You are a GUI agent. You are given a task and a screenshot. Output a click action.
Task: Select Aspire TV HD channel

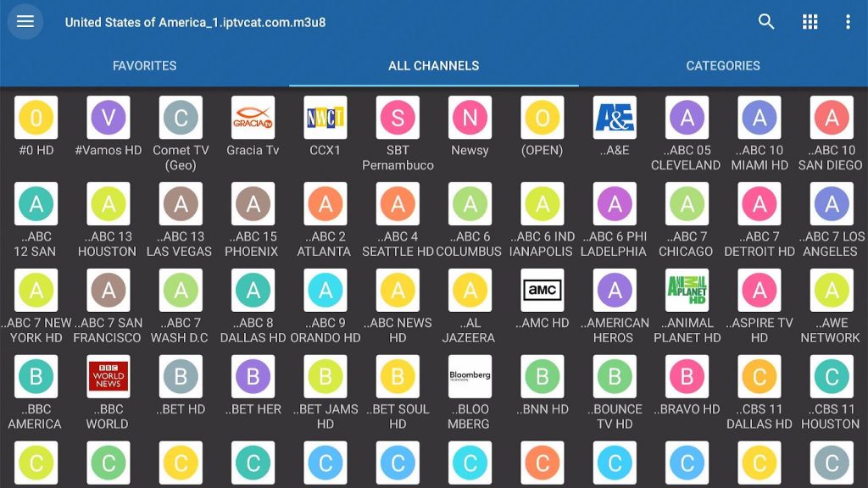[x=759, y=291]
